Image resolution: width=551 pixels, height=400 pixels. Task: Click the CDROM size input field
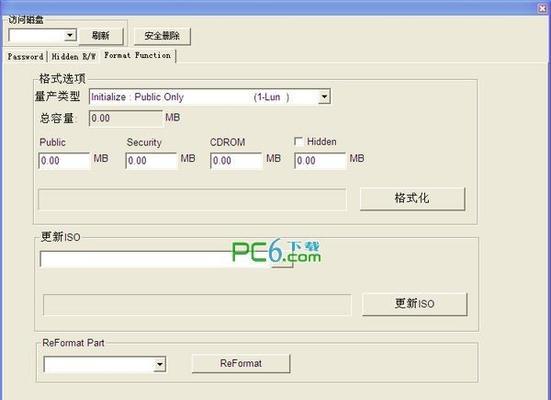(236, 161)
